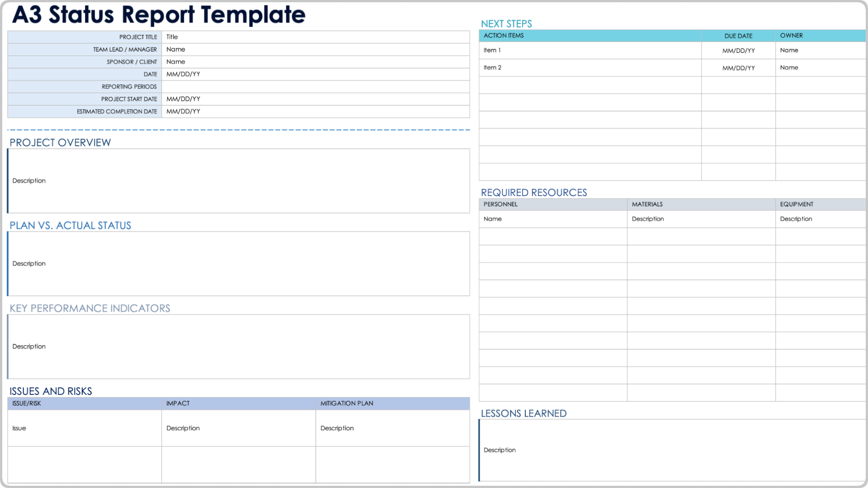Click the empty Reporting Periods value field
Viewport: 868px width, 488px height.
point(316,87)
